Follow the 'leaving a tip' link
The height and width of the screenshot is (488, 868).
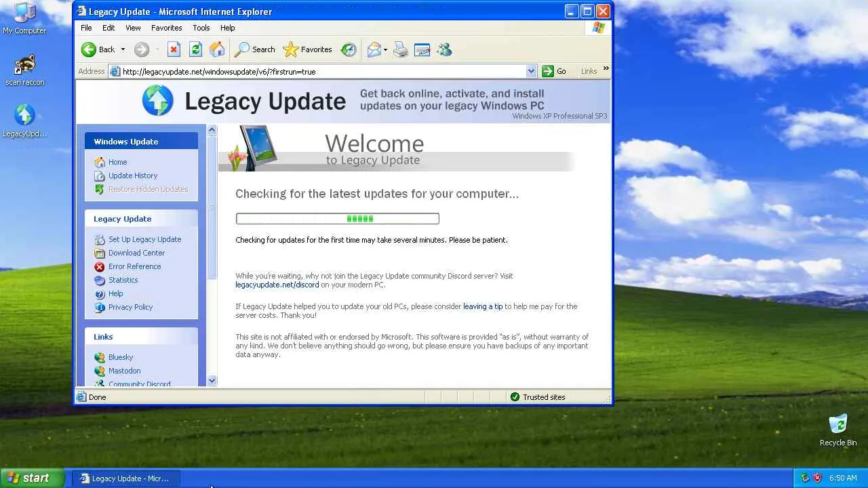[483, 306]
